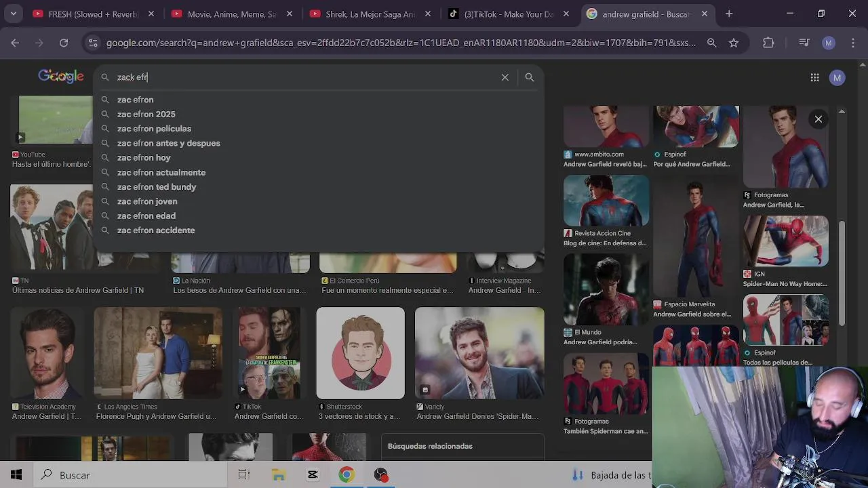Open Interview Magazine result link
The image size is (868, 488).
[505, 290]
